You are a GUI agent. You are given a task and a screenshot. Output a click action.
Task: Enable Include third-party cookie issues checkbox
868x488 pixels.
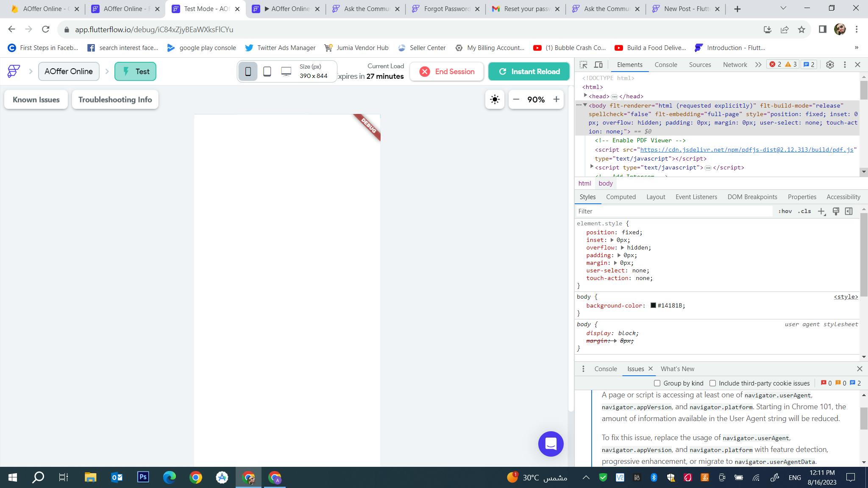pos(712,383)
